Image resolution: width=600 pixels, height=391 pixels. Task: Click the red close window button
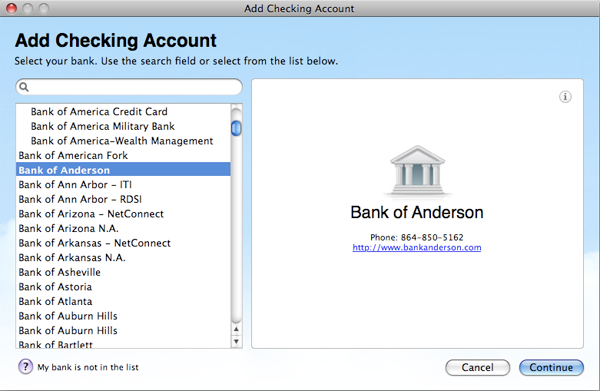(11, 8)
